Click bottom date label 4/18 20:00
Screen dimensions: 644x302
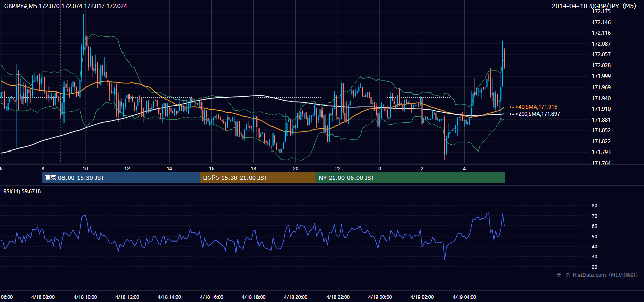[x=296, y=297]
